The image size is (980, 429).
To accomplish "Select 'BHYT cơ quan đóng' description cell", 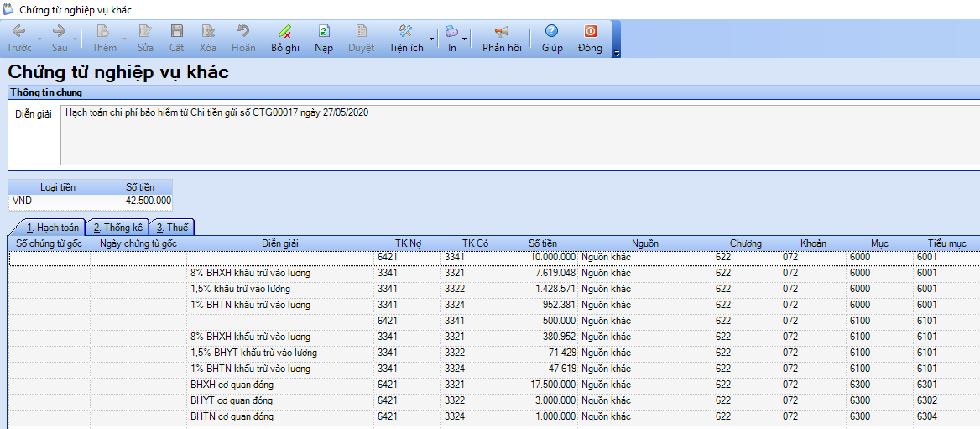I will point(280,400).
